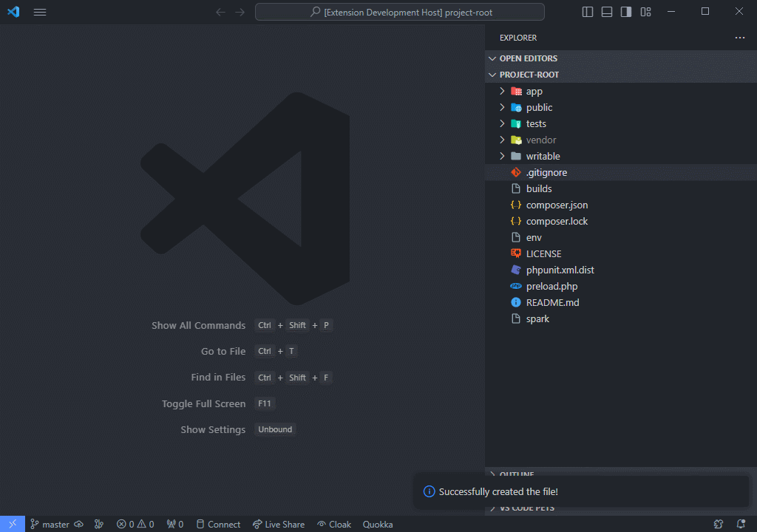Publish changes with the cloud sync icon
This screenshot has height=532, width=757.
(78, 525)
